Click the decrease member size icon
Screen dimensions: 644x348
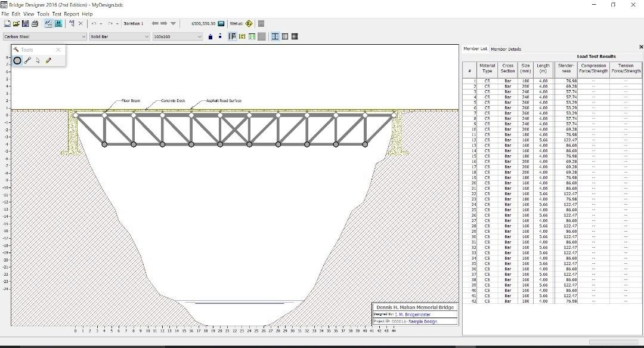tap(219, 36)
